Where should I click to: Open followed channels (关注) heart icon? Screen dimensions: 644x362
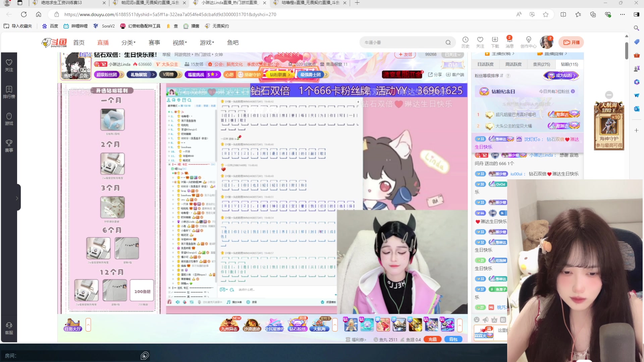pyautogui.click(x=480, y=42)
